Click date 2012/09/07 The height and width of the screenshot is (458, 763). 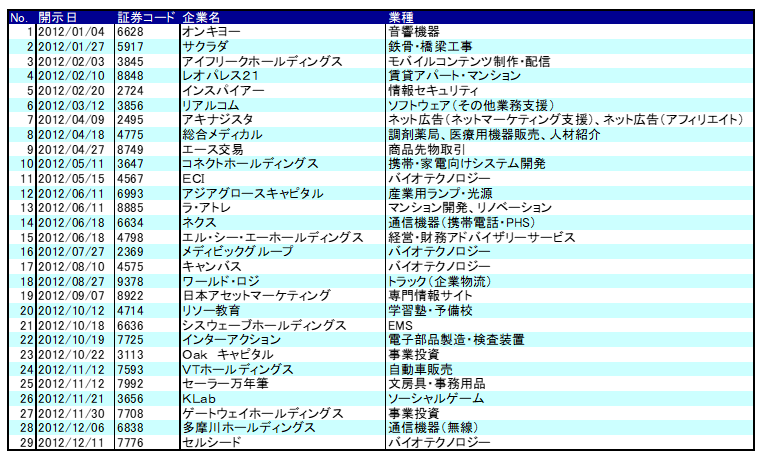[72, 296]
